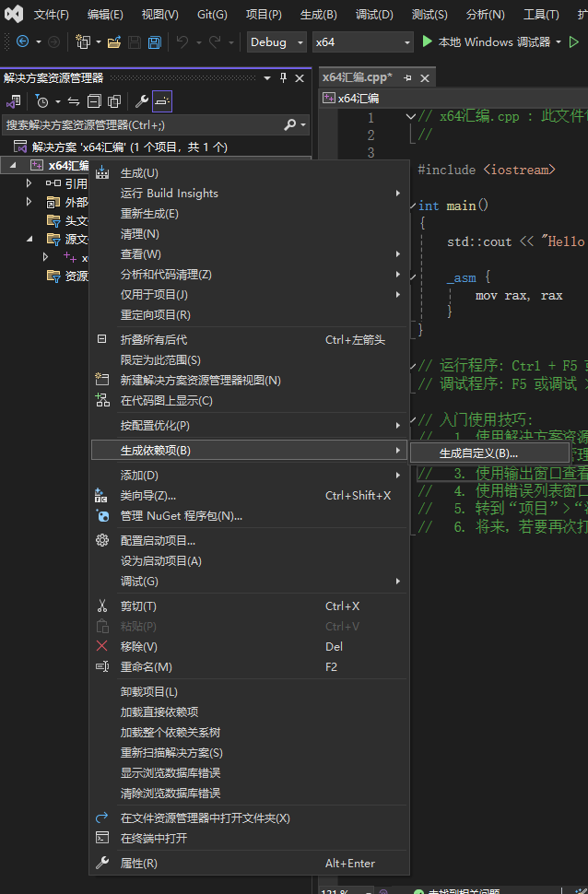Image resolution: width=588 pixels, height=894 pixels.
Task: Collapse the 源文件 folder node
Action: [29, 239]
